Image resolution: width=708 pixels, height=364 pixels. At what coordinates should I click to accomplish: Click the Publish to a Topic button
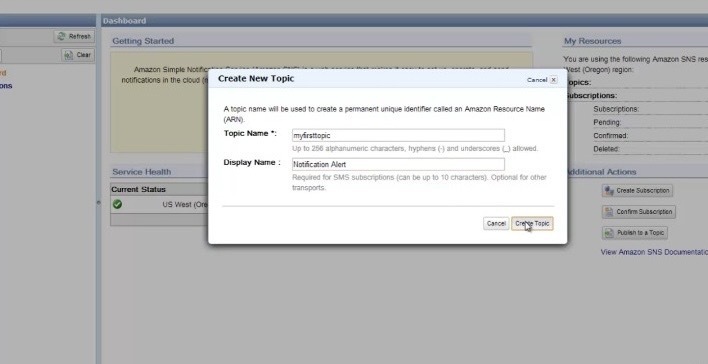coord(634,233)
